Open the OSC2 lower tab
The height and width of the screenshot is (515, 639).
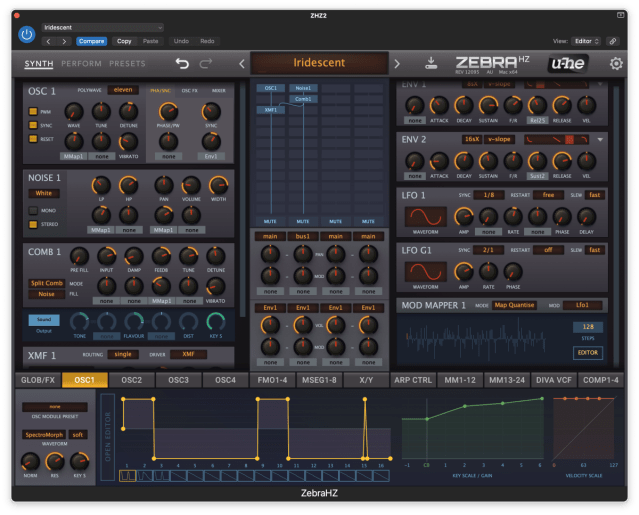click(x=132, y=380)
